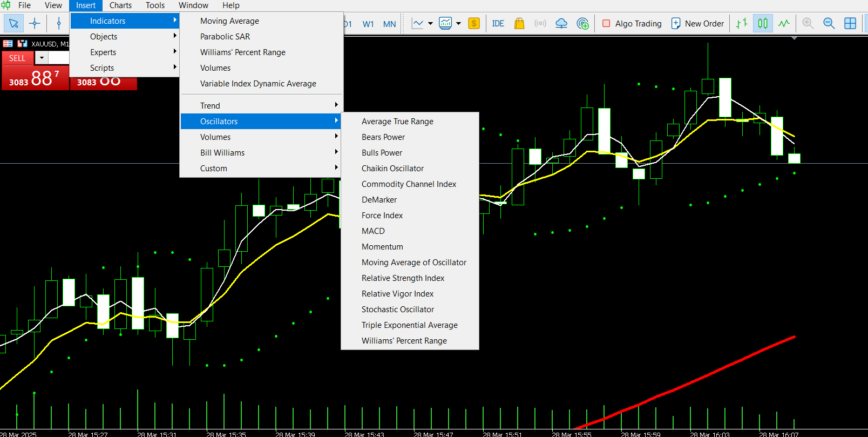
Task: Open the indicators list chart icon
Action: tap(445, 23)
